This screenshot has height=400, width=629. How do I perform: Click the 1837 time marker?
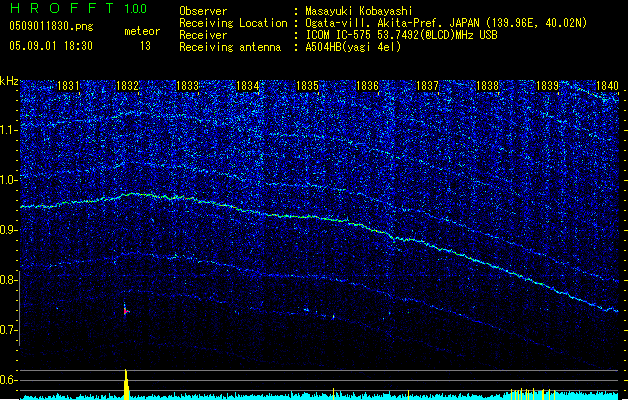428,86
